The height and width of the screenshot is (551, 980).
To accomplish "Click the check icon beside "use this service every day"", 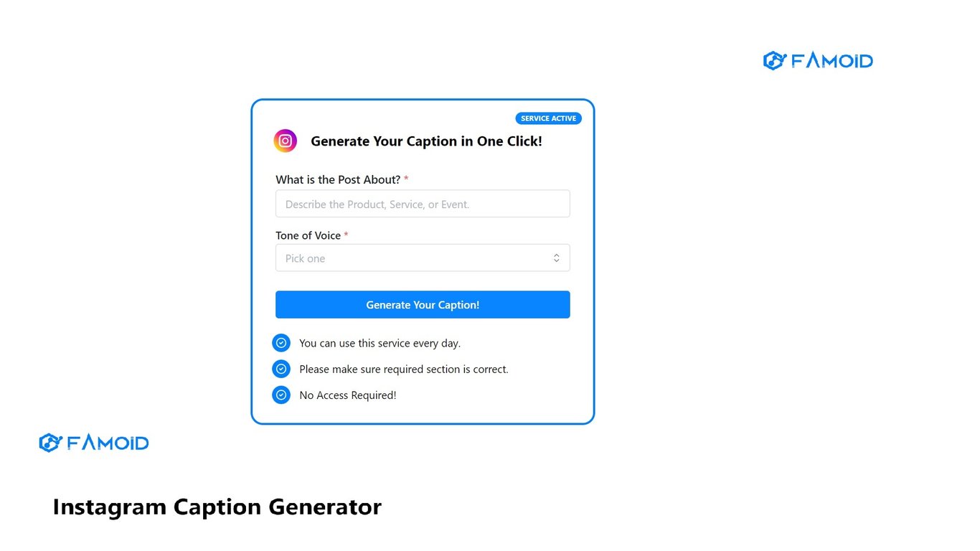I will point(281,343).
